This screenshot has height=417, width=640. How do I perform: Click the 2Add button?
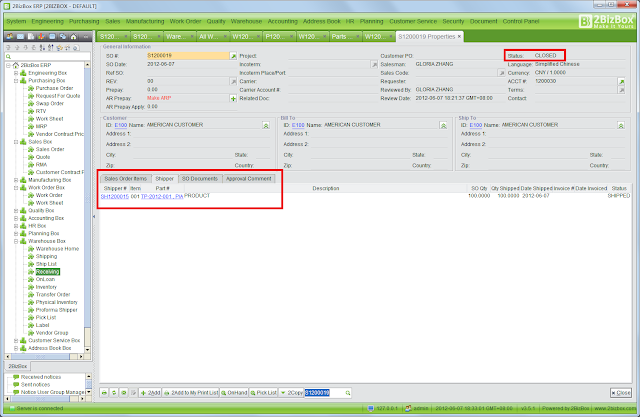tap(150, 393)
